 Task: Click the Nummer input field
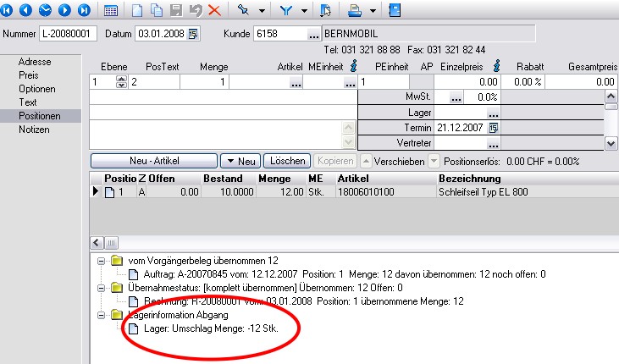click(69, 34)
